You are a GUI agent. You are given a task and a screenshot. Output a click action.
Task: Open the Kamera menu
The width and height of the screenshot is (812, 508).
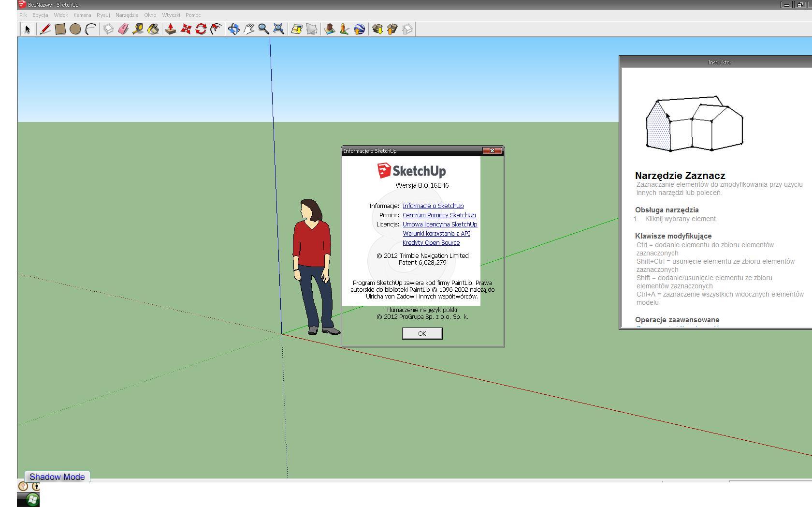pyautogui.click(x=82, y=15)
